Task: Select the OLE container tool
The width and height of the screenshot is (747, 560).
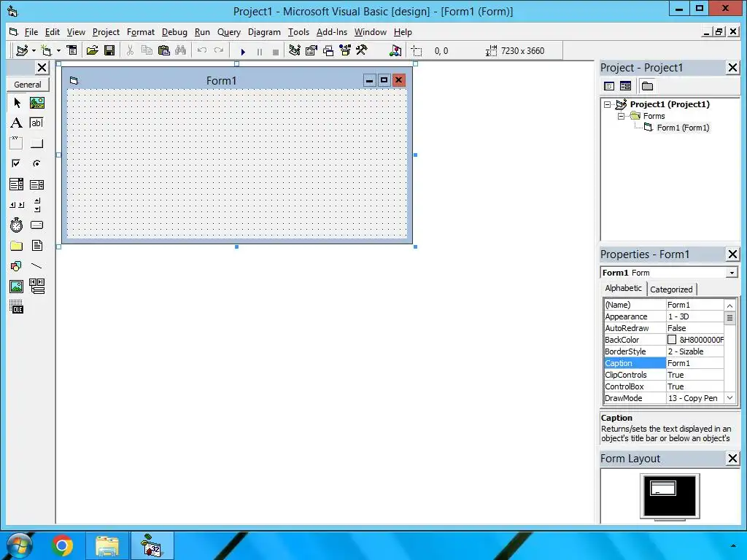Action: point(17,307)
